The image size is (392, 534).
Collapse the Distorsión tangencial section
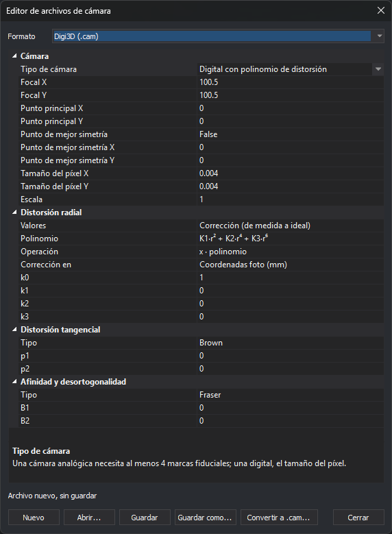click(x=14, y=329)
